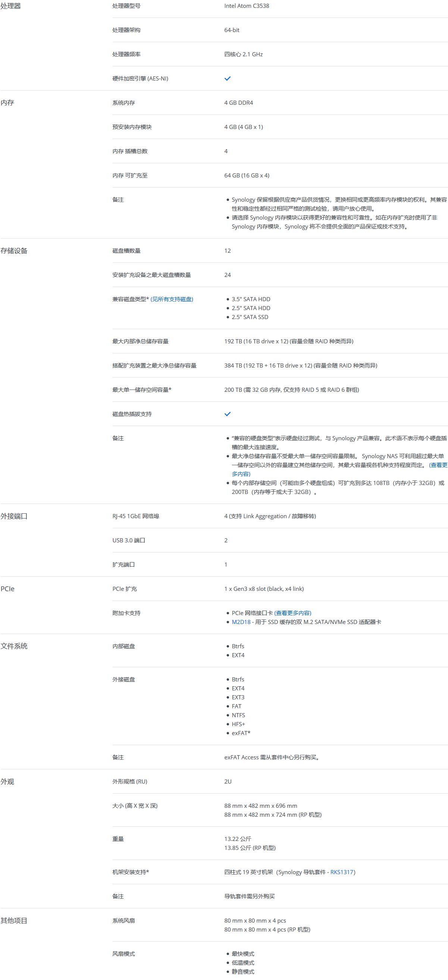This screenshot has height=980, width=448.
Task: Select the 内存 section heading
Action: [7, 103]
